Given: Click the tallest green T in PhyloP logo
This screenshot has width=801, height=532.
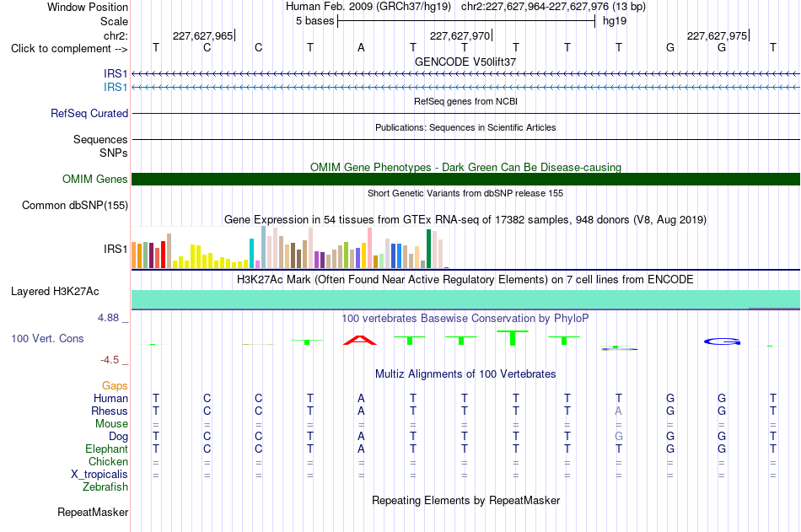Looking at the screenshot, I should [x=513, y=338].
